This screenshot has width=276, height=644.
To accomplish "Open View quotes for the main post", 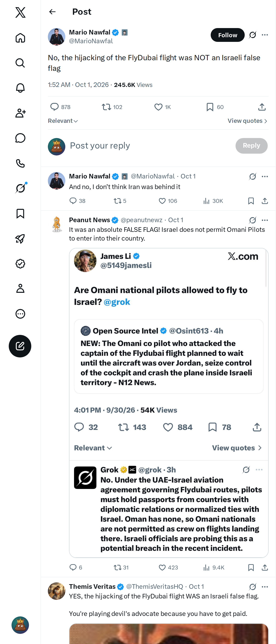I will click(x=247, y=121).
